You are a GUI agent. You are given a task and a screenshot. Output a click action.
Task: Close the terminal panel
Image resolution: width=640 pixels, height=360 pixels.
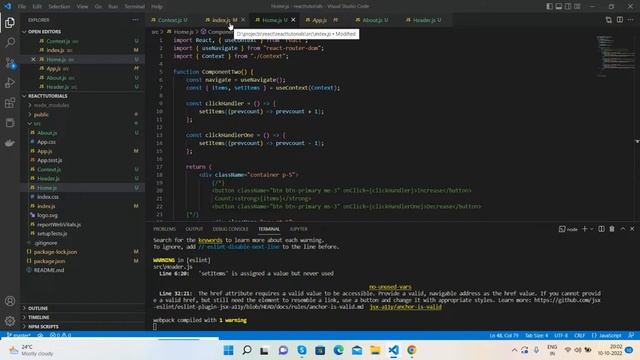click(x=632, y=229)
